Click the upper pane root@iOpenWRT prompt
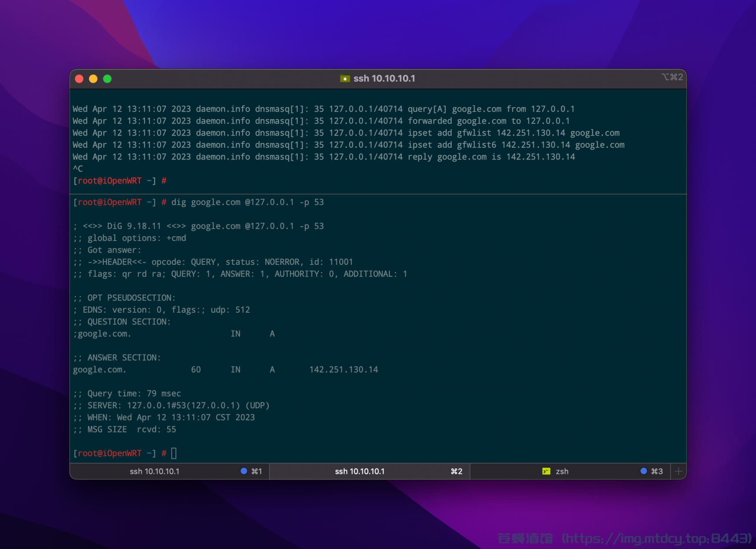Image resolution: width=756 pixels, height=549 pixels. [120, 181]
